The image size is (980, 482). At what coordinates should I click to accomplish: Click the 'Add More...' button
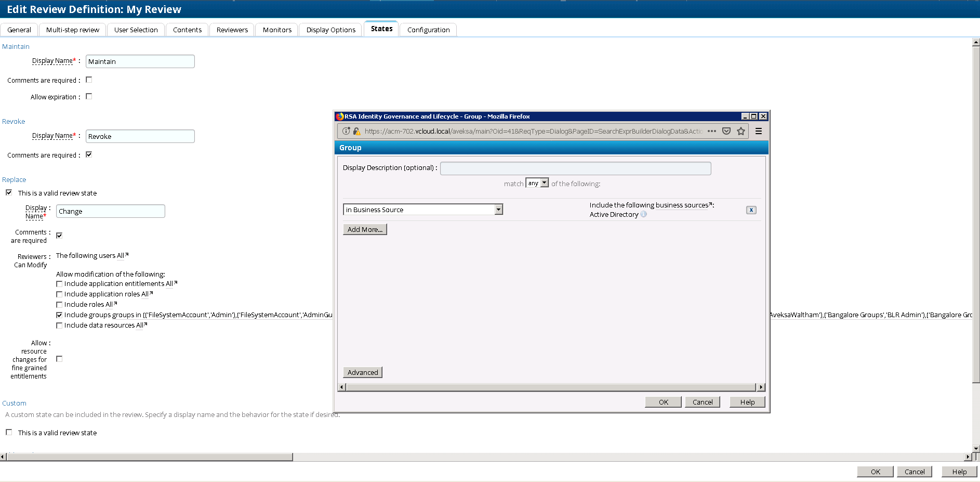pos(365,229)
